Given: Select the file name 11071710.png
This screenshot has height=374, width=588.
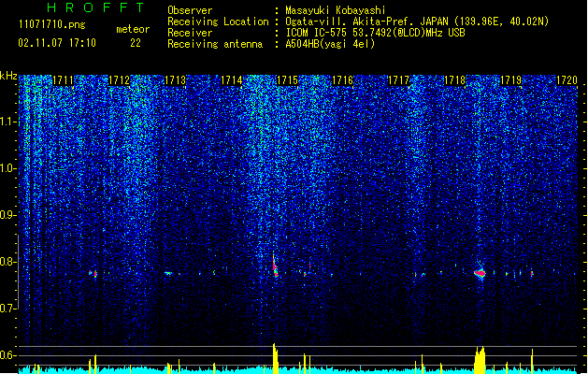Looking at the screenshot, I should click(x=51, y=25).
